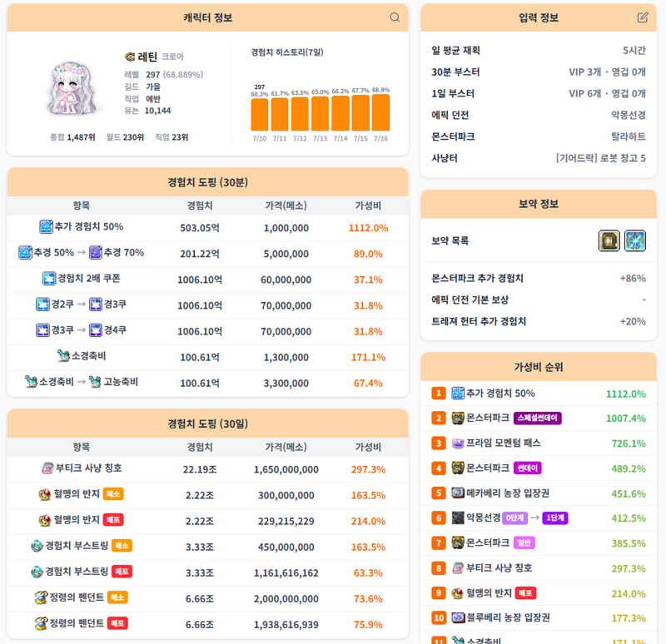666x644 pixels.
Task: Click the 일 평균 재획 value 5시간
Action: click(x=634, y=51)
